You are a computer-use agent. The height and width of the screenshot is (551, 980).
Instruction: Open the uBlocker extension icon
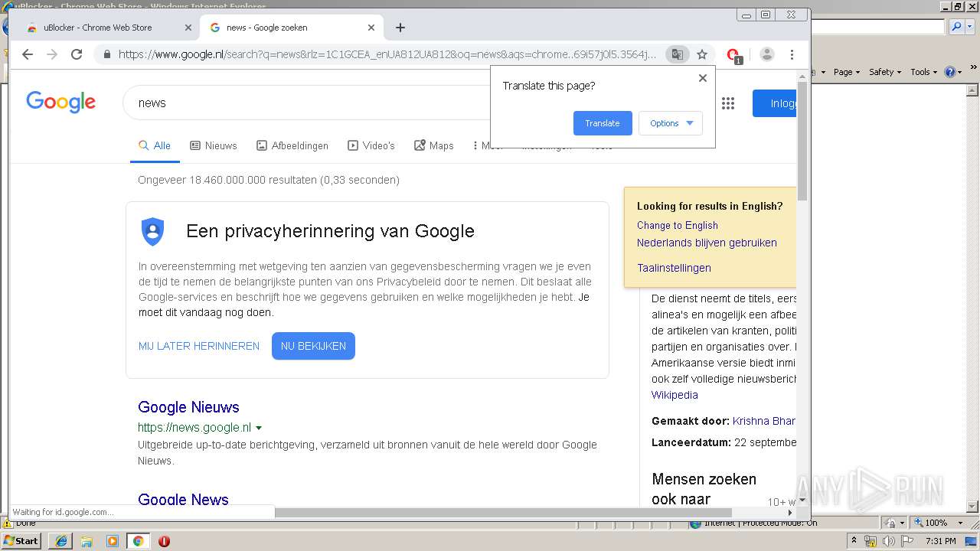733,55
